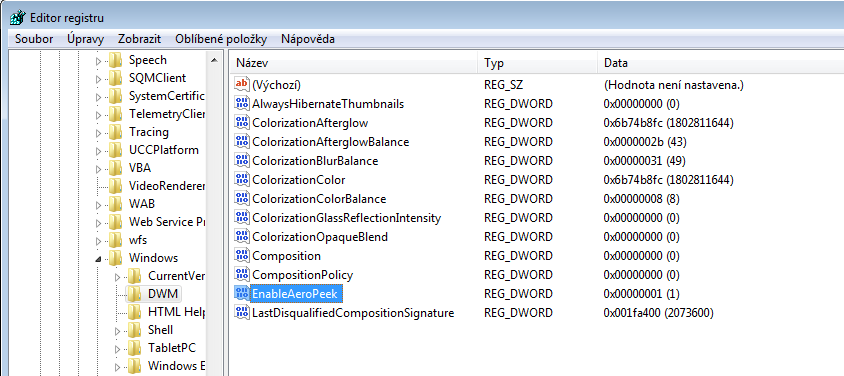Sort values by Data column header
This screenshot has height=376, width=844.
point(721,63)
